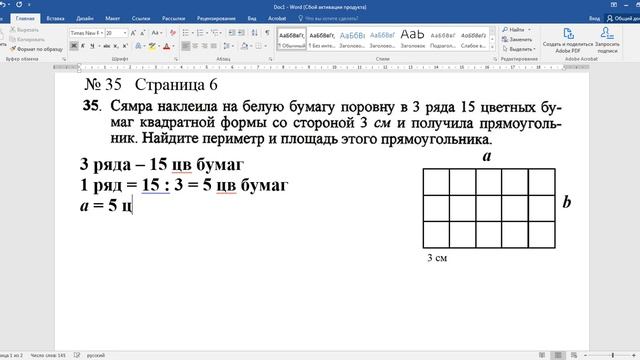Toggle show paragraph marks (¶)
Image resolution: width=640 pixels, height=360 pixels.
(x=267, y=33)
